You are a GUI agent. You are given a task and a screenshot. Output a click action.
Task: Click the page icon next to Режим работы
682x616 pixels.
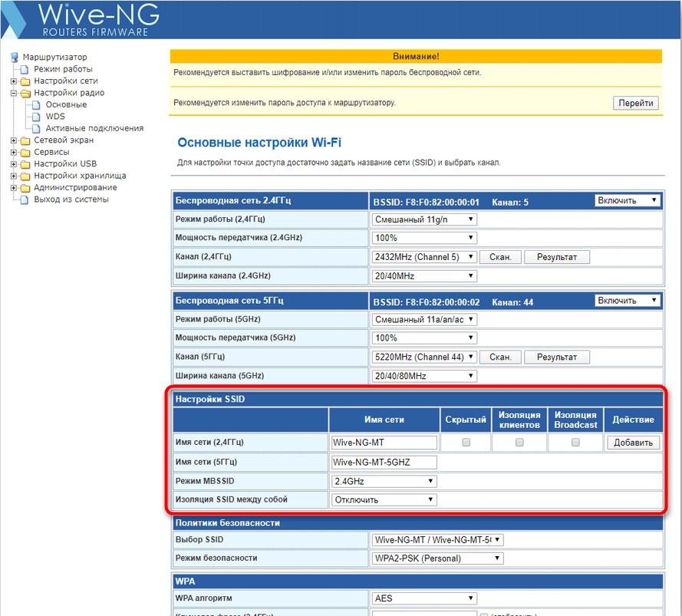tap(25, 70)
